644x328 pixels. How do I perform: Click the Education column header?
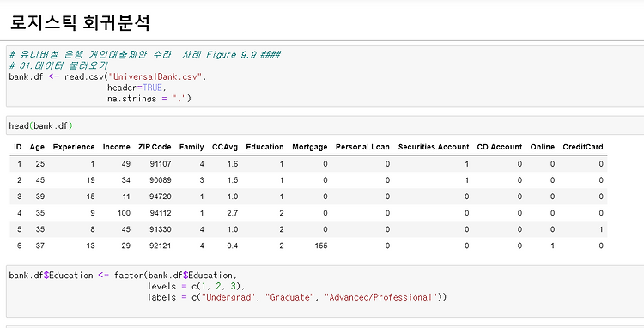(264, 147)
